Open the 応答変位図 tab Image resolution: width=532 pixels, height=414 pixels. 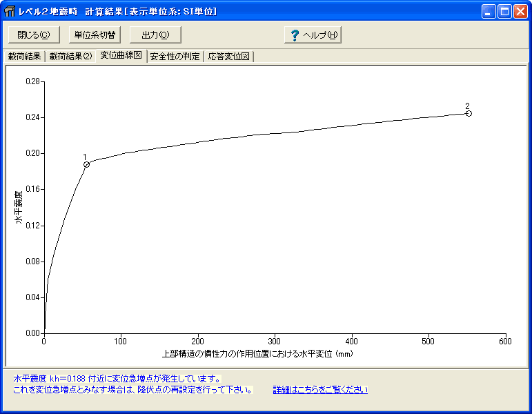pyautogui.click(x=228, y=57)
